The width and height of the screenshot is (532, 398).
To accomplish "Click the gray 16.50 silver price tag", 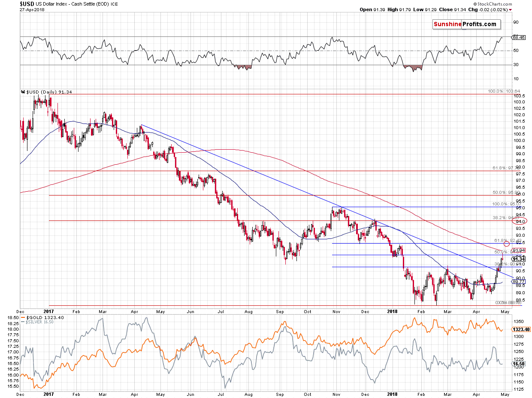I will (x=518, y=363).
